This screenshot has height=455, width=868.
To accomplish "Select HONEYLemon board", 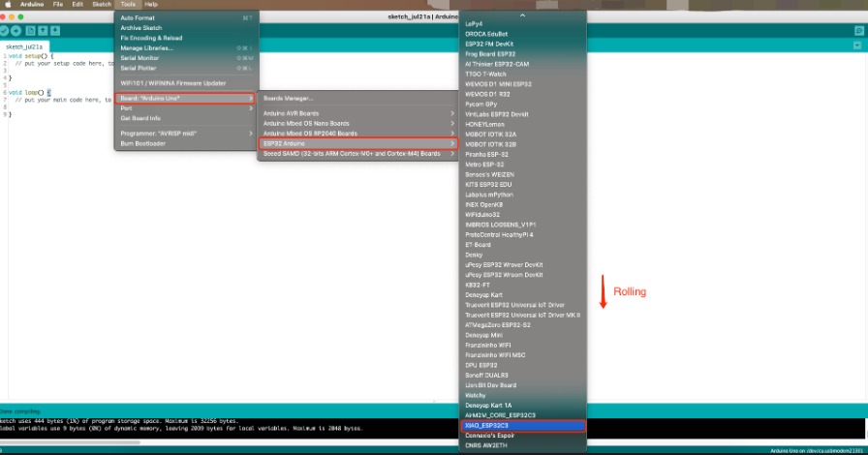I will pos(522,124).
